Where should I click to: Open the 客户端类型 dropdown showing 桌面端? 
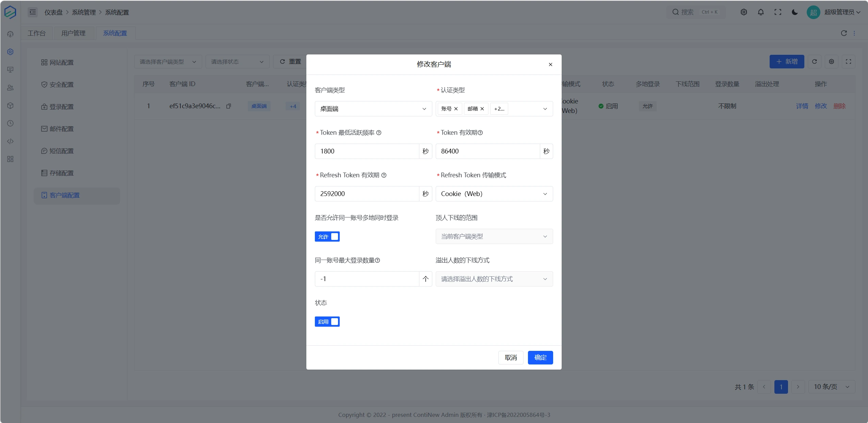tap(373, 109)
